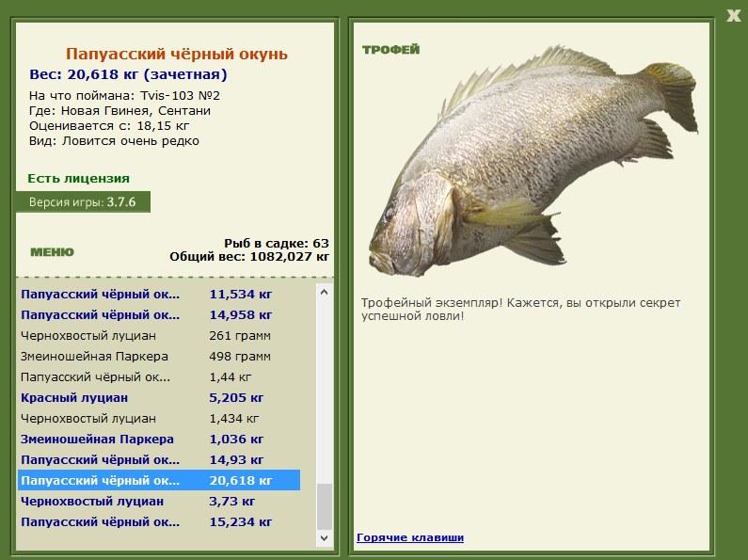Select Папуасский чёрный окунь 15,234 кг row

[x=159, y=521]
